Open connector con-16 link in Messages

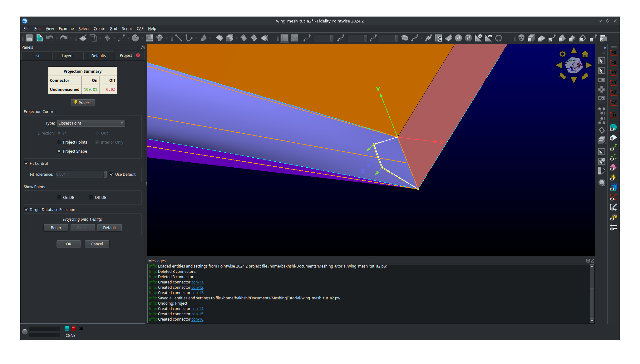coord(197,319)
